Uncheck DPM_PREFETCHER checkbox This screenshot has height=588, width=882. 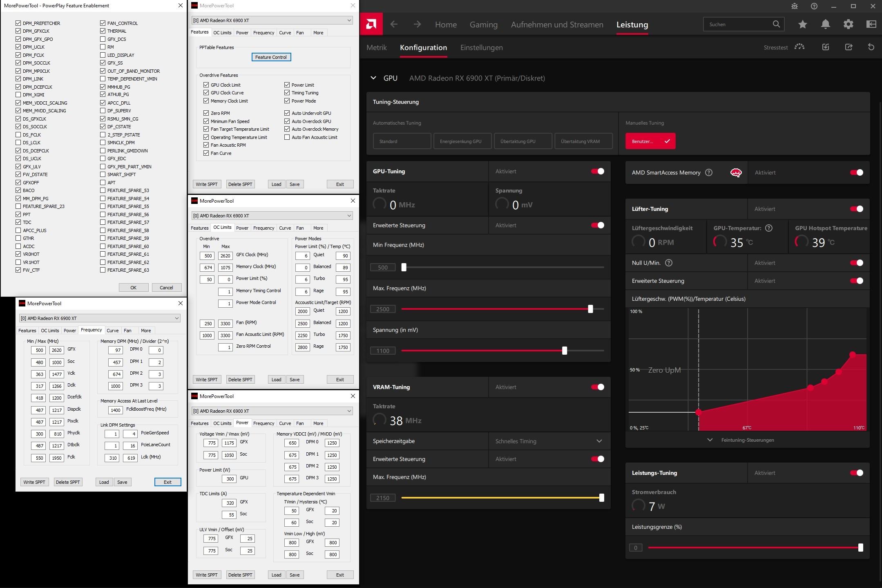18,23
